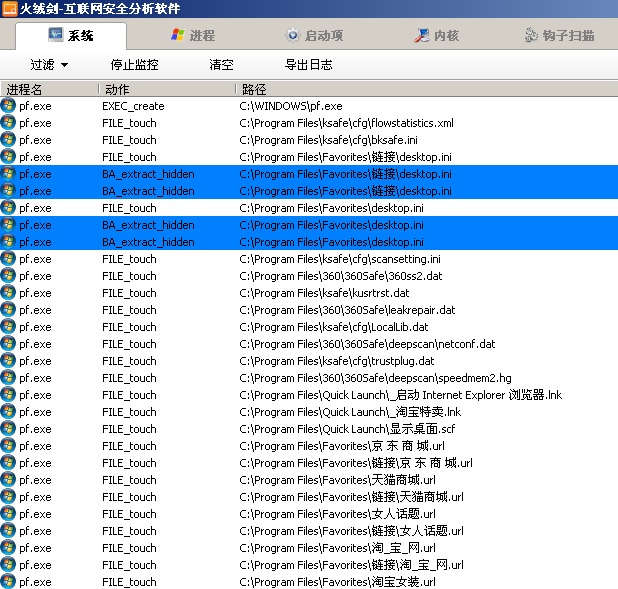Select the Favorites\淘宝女装.url path

(337, 582)
